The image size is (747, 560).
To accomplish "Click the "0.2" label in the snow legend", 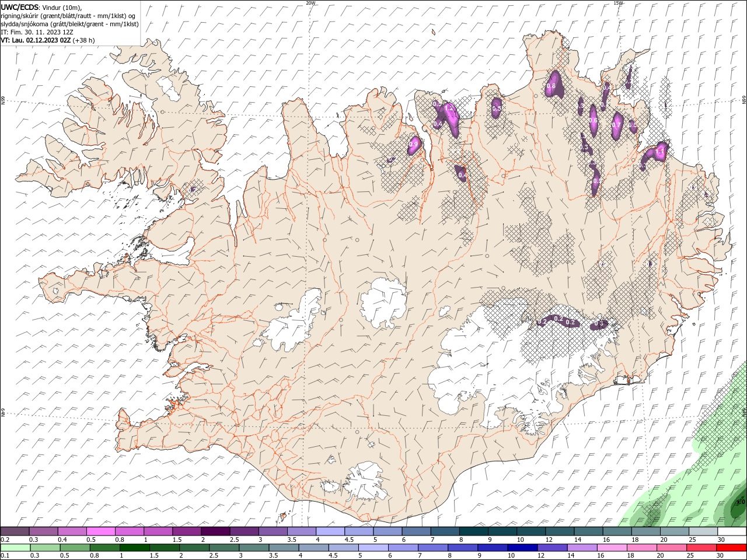I will pyautogui.click(x=5, y=540).
